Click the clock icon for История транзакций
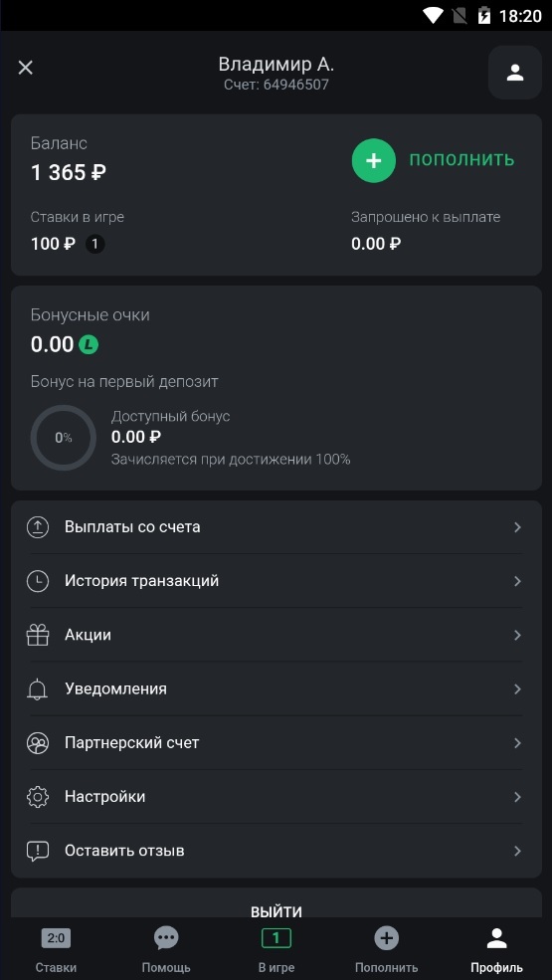 38,581
